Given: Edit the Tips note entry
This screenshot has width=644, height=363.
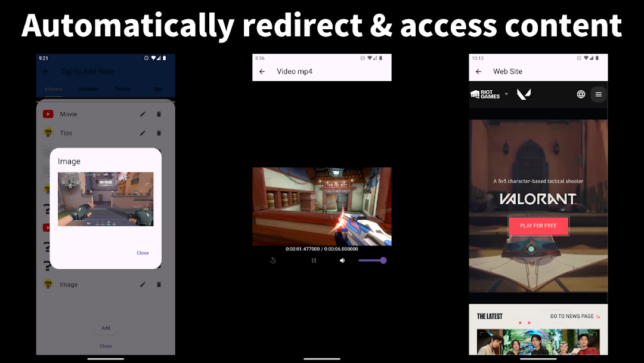Looking at the screenshot, I should click(143, 133).
